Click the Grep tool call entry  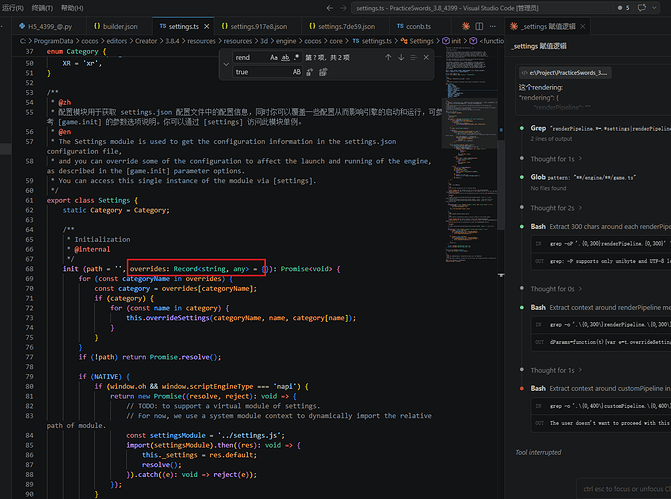click(x=600, y=128)
